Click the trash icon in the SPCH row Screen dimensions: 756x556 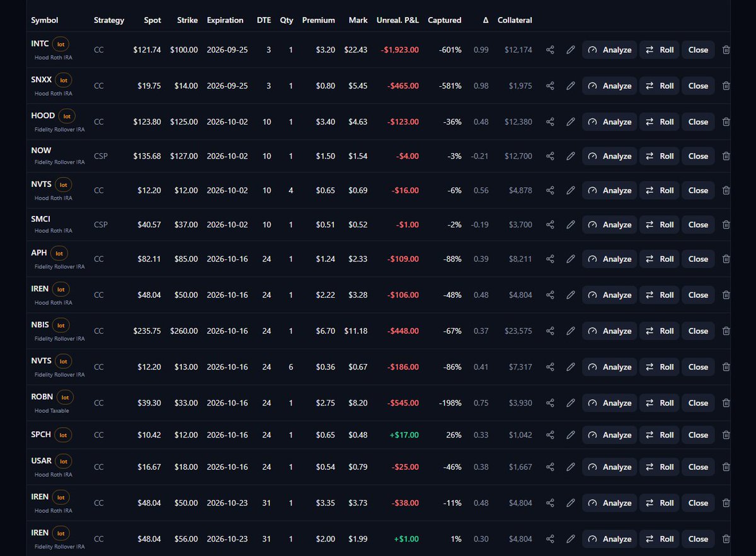pos(726,435)
